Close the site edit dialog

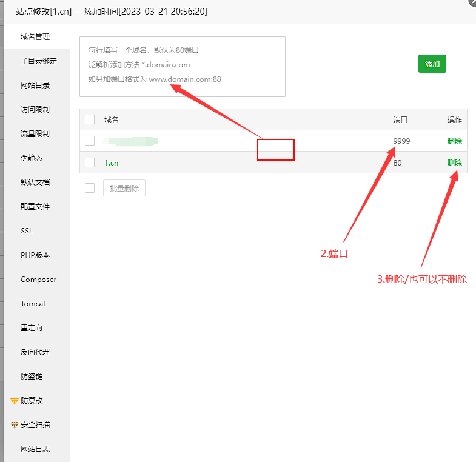coord(472,2)
